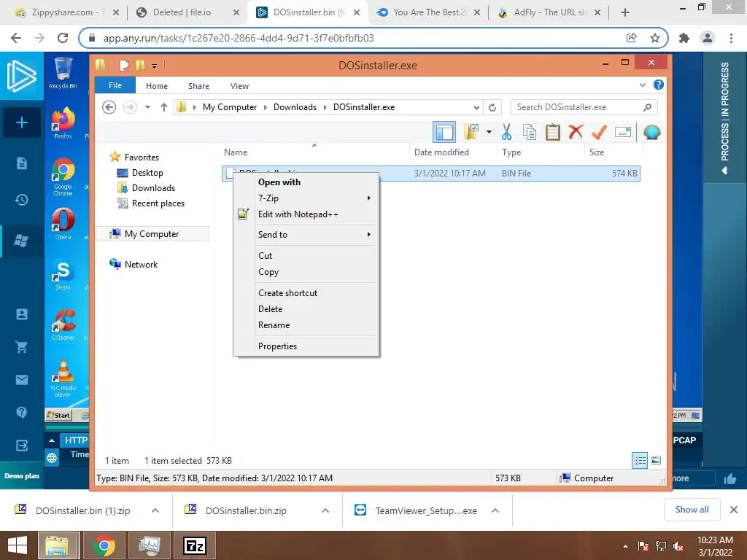Viewport: 747px width, 560px height.
Task: Click the explorer Back arrow button
Action: click(109, 107)
